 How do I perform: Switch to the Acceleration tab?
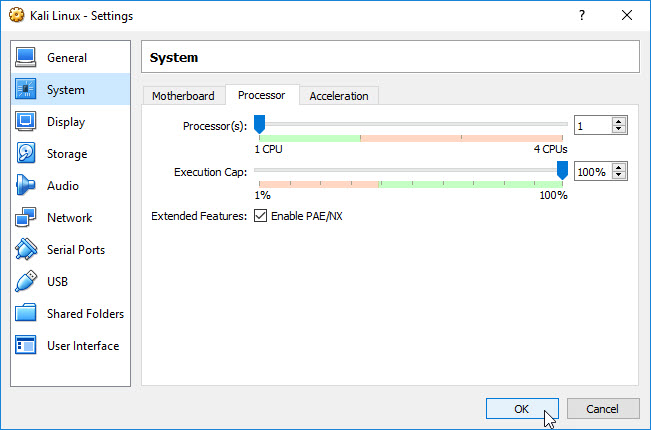tap(339, 96)
